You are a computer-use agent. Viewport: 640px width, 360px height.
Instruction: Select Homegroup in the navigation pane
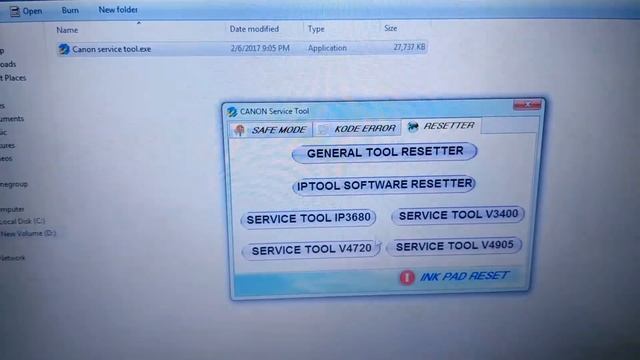(13, 184)
